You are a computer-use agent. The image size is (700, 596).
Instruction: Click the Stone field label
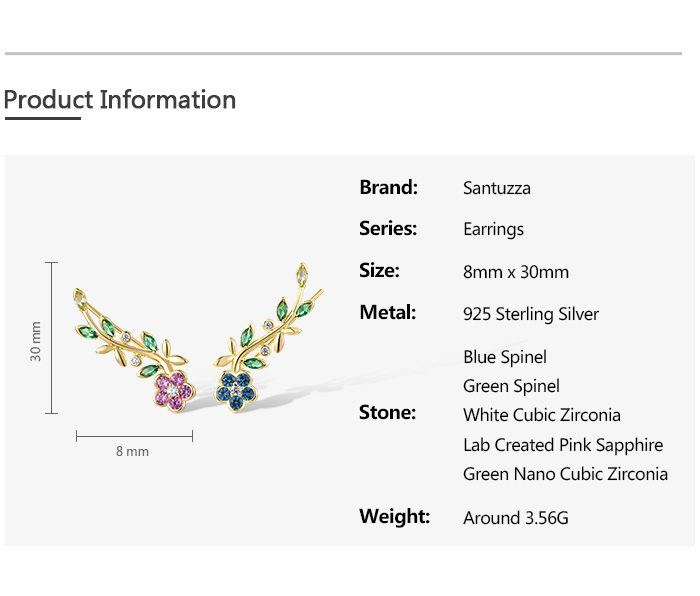coord(387,412)
